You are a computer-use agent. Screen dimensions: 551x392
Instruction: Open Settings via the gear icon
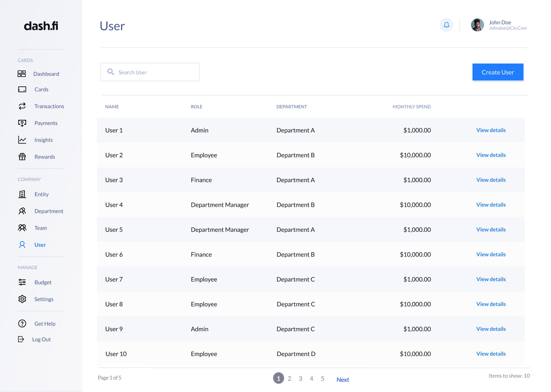pyautogui.click(x=22, y=299)
